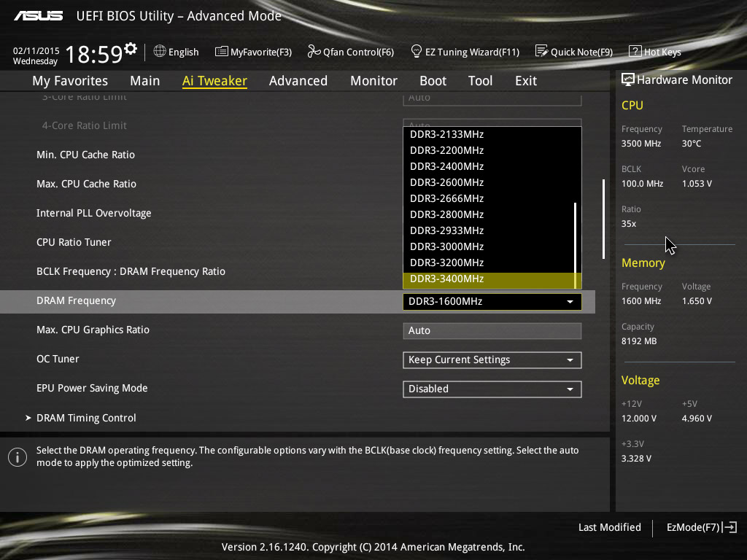Click the CPU Frequency 3500 MHz value
The height and width of the screenshot is (560, 747).
pos(641,144)
